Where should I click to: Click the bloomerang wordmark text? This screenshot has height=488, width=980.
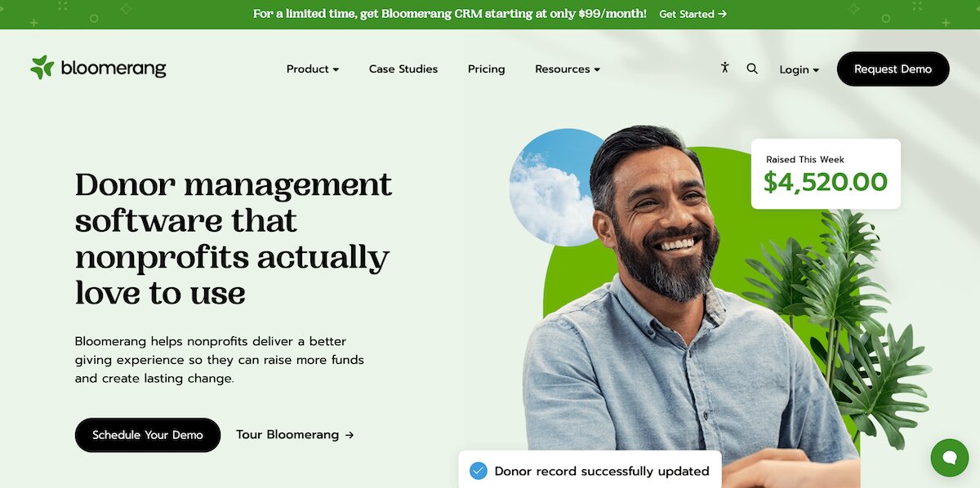tap(114, 69)
